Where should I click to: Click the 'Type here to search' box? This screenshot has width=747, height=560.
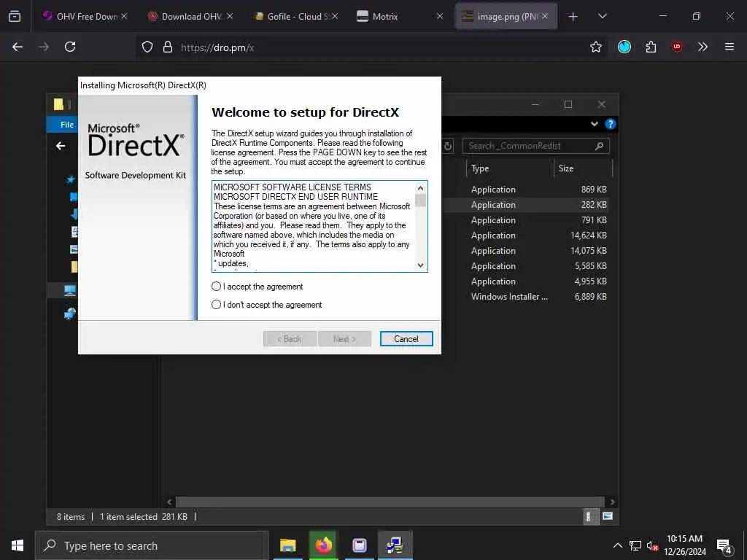point(152,545)
